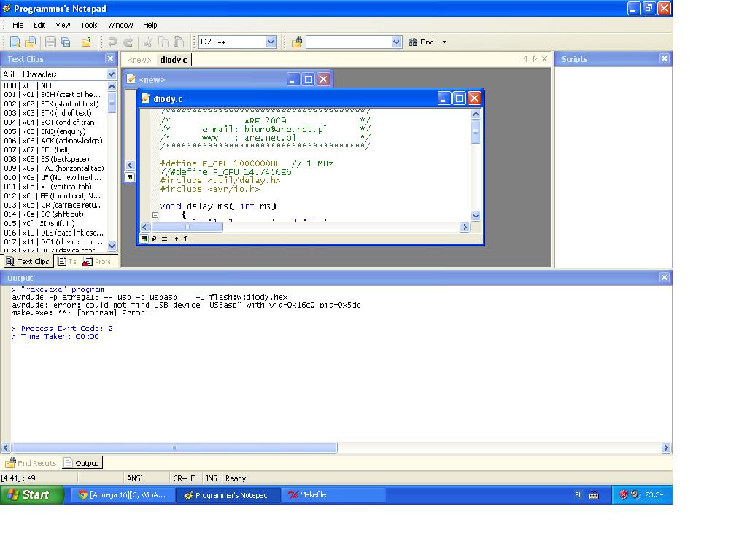Collapse the delay_ms function fold marker
Viewport: 747px width, 560px height.
pyautogui.click(x=155, y=215)
